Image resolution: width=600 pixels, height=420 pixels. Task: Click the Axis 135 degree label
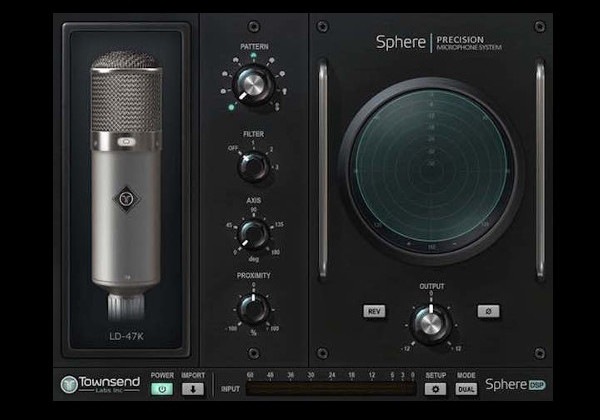coord(279,224)
